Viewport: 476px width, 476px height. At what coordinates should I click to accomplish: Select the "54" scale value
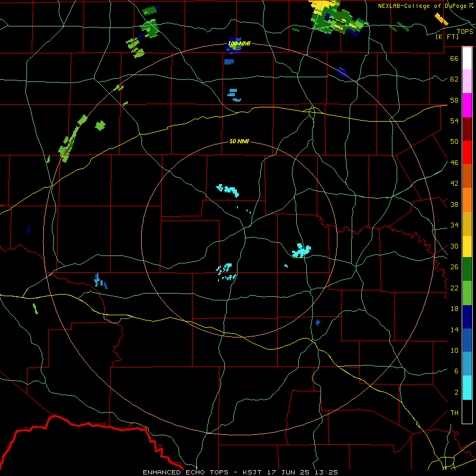454,121
